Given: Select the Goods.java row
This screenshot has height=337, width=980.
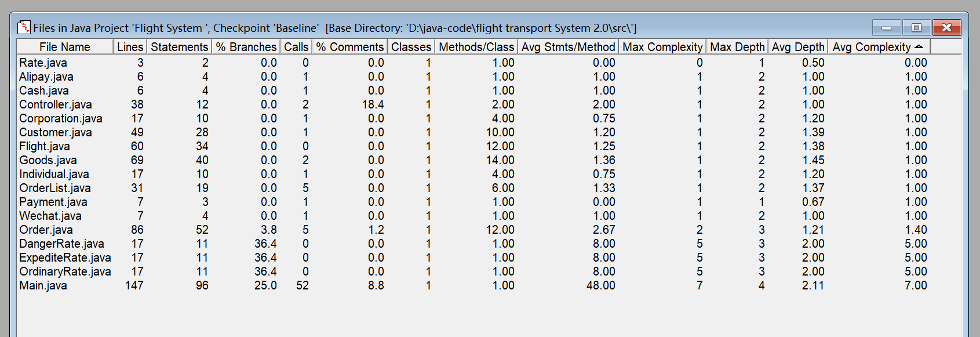Looking at the screenshot, I should pyautogui.click(x=48, y=160).
